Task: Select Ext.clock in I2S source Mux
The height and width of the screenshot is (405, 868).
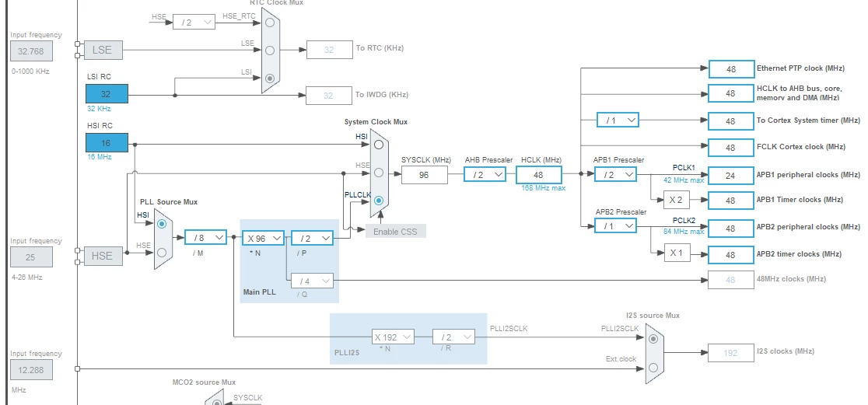Action: click(x=653, y=367)
